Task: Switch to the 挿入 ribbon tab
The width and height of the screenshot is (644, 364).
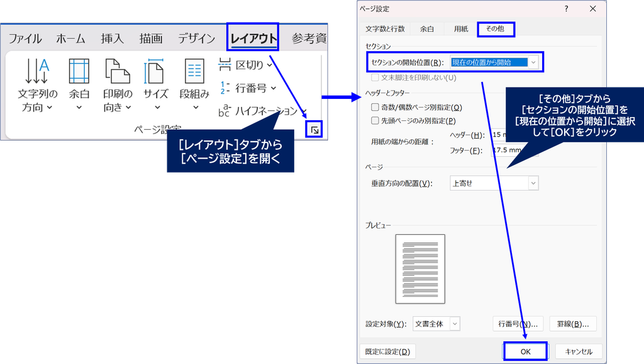Action: pos(113,38)
